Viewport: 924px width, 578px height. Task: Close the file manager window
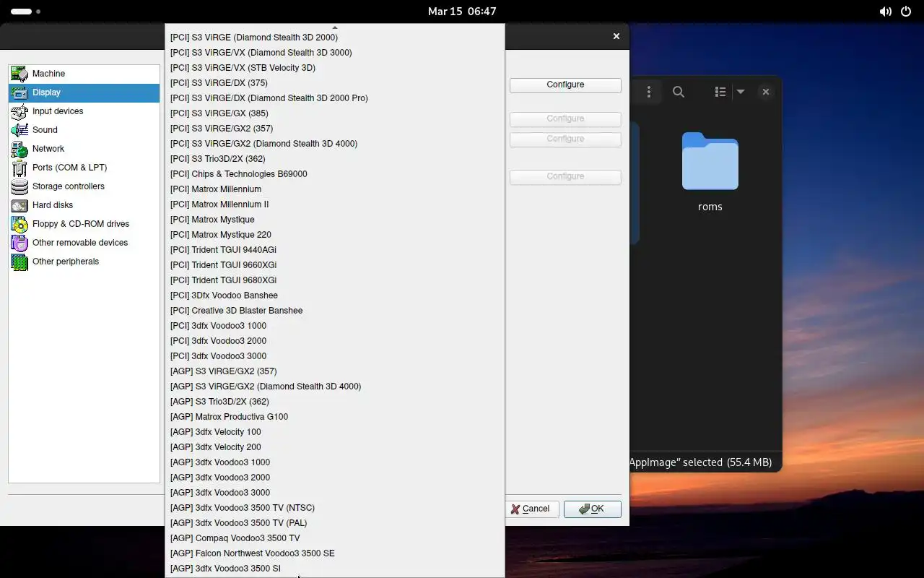766,92
